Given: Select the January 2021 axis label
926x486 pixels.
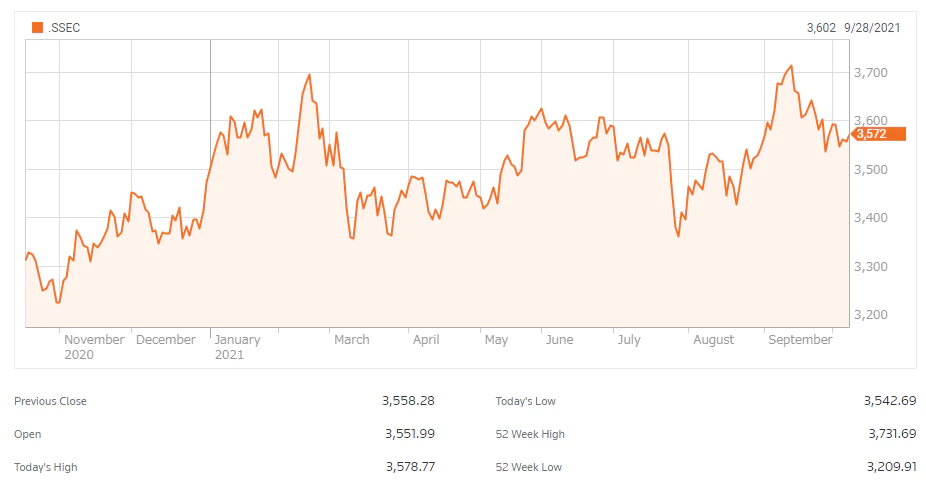Looking at the screenshot, I should point(236,346).
